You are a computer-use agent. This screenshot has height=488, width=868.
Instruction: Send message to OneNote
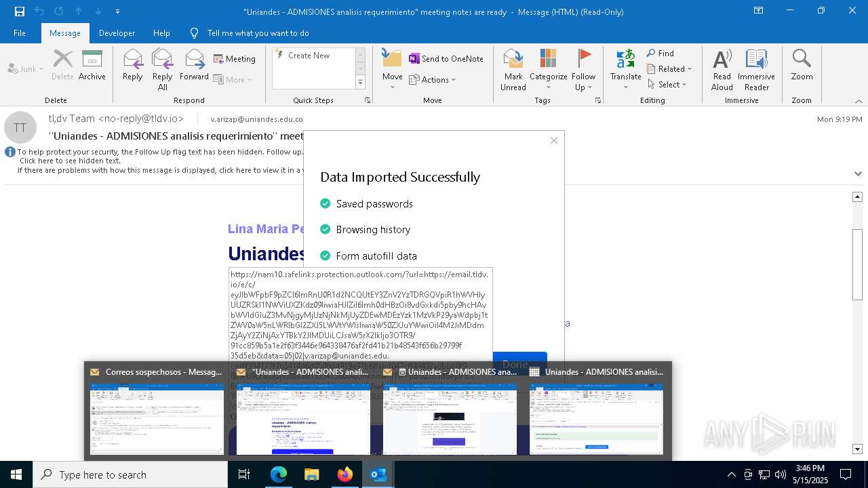446,59
